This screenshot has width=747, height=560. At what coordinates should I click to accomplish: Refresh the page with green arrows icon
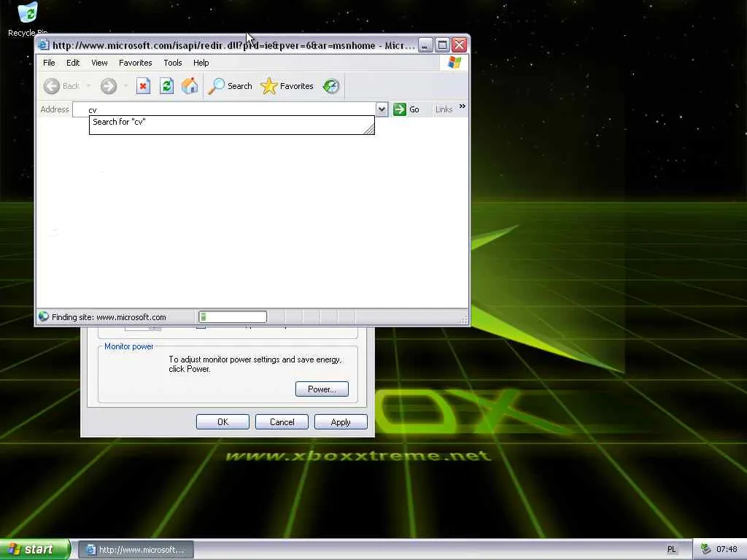click(x=166, y=86)
